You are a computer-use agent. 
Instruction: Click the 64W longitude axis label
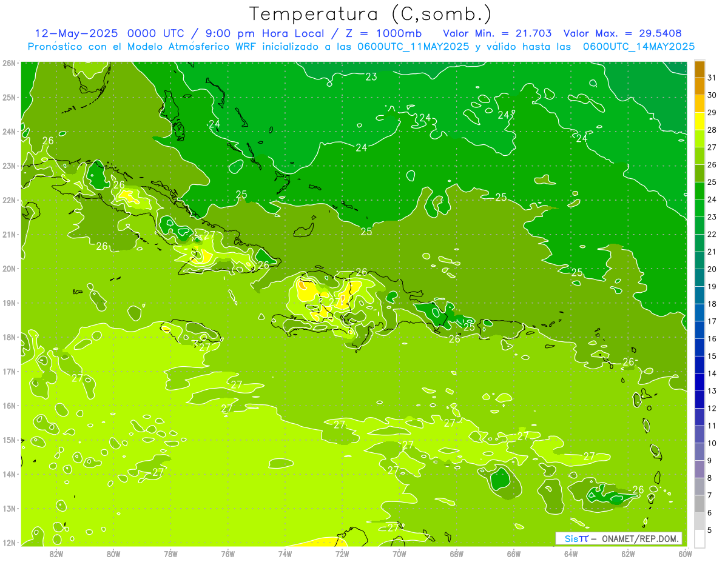tap(571, 554)
